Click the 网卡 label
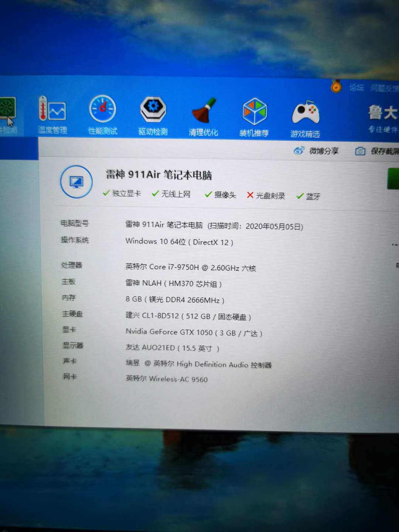This screenshot has height=532, width=399. 70,376
